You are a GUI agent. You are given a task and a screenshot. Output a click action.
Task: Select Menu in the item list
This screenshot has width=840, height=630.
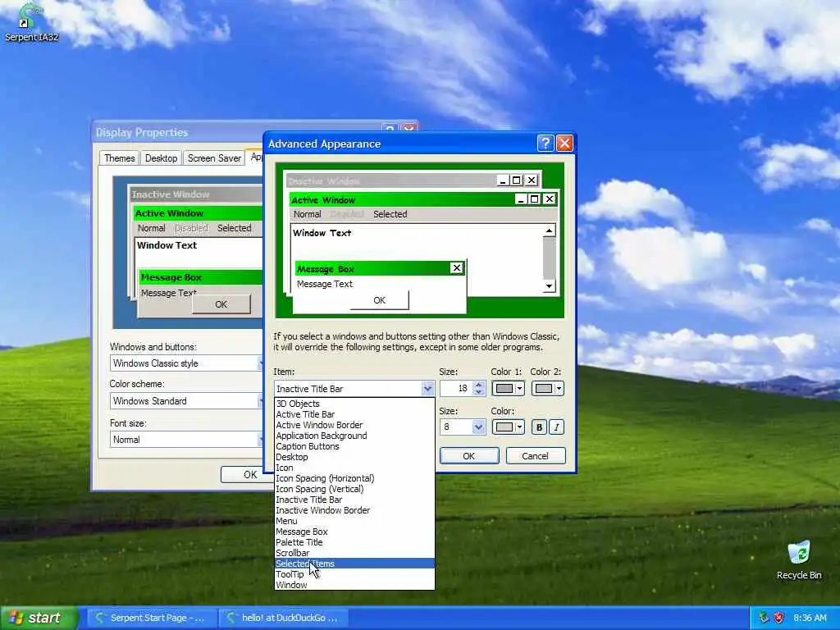(x=354, y=521)
